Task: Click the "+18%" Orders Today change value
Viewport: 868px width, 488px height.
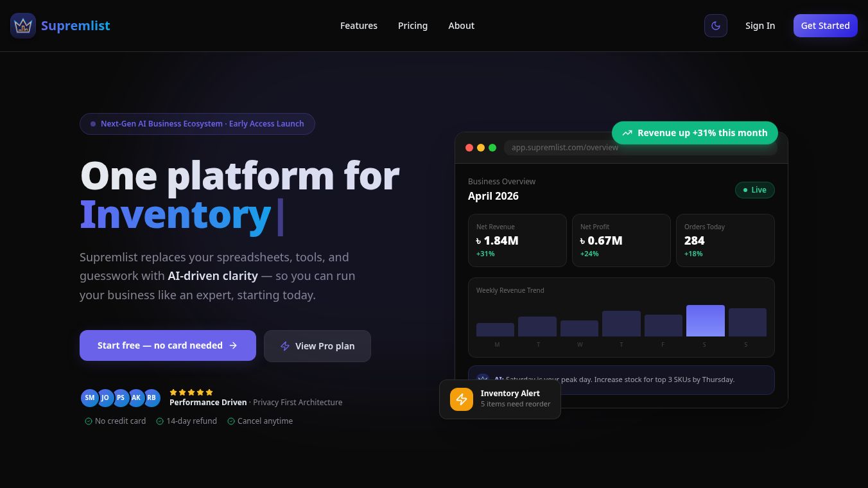Action: click(693, 254)
